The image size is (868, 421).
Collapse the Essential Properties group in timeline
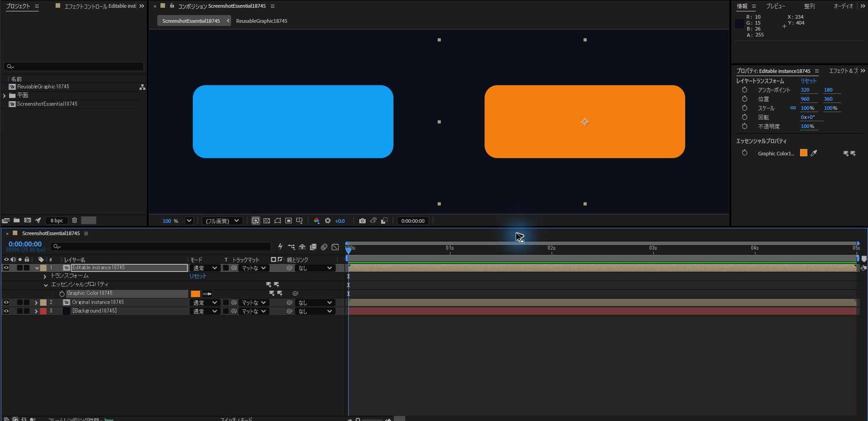coord(46,285)
